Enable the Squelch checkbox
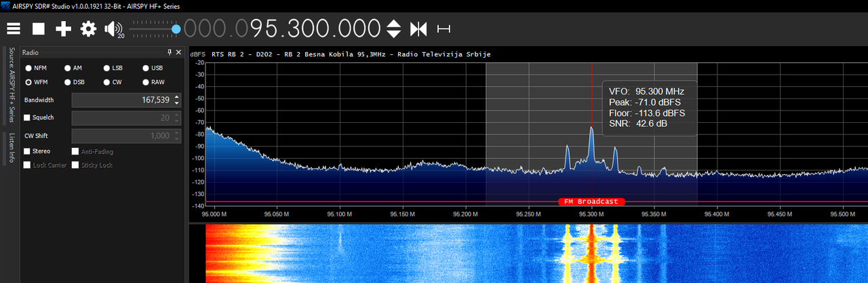The width and height of the screenshot is (868, 283). (x=27, y=117)
